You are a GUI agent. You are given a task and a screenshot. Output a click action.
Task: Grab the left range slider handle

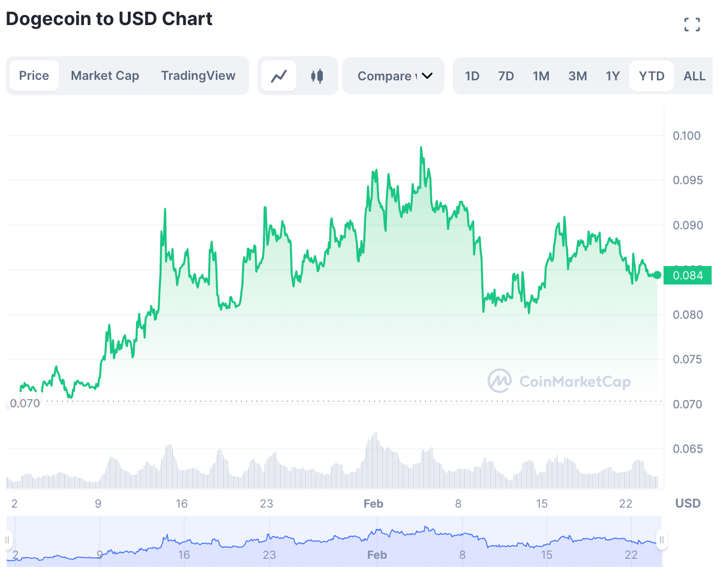pos(8,540)
